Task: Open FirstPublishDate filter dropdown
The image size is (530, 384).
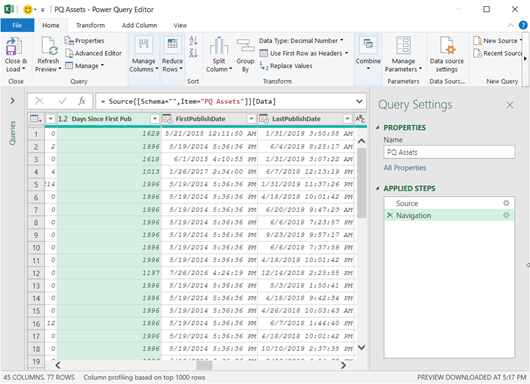Action: (x=251, y=119)
